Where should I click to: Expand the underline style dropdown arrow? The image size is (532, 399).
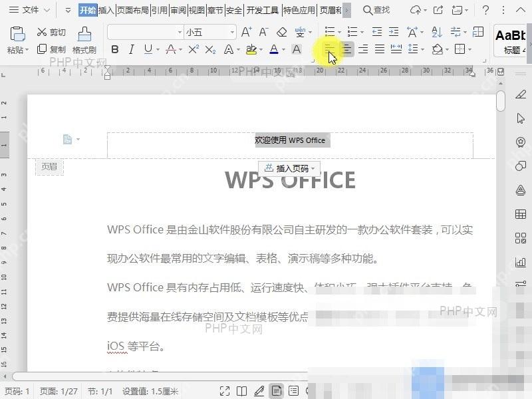tap(158, 50)
